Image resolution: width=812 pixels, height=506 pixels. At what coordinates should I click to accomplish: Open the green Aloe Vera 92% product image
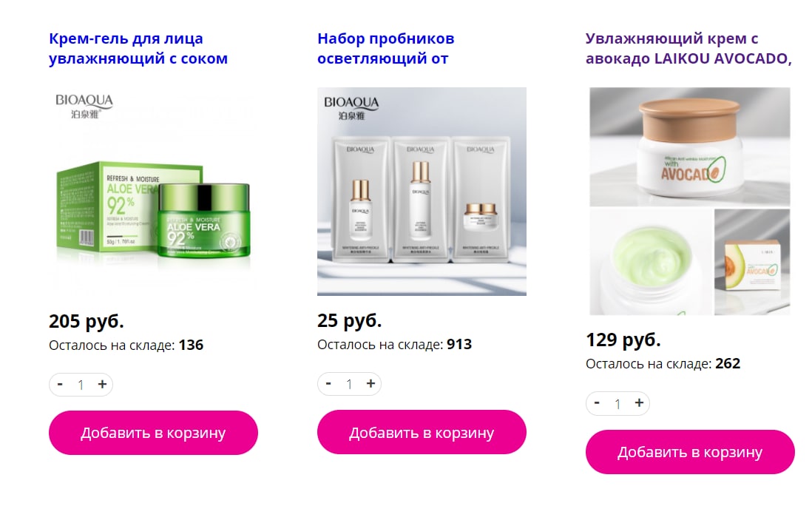click(153, 191)
